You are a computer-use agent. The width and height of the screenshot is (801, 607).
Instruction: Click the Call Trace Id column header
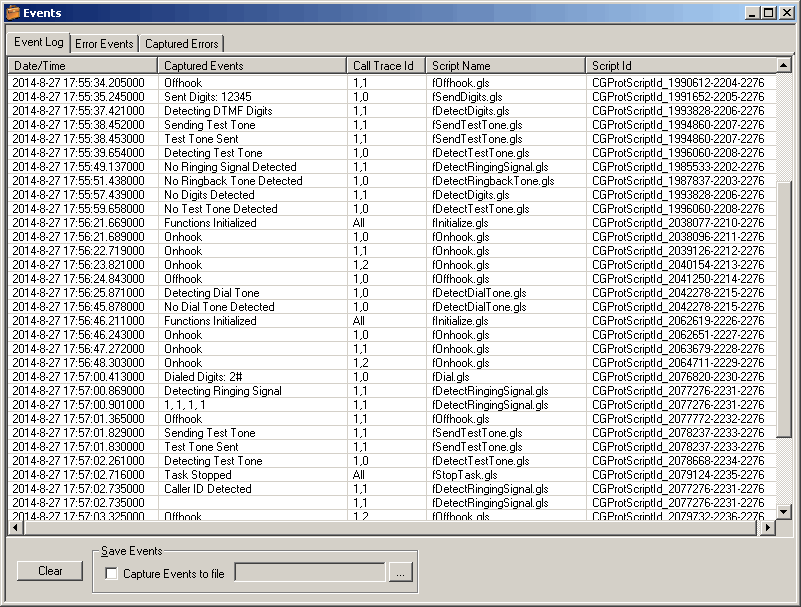(x=386, y=66)
